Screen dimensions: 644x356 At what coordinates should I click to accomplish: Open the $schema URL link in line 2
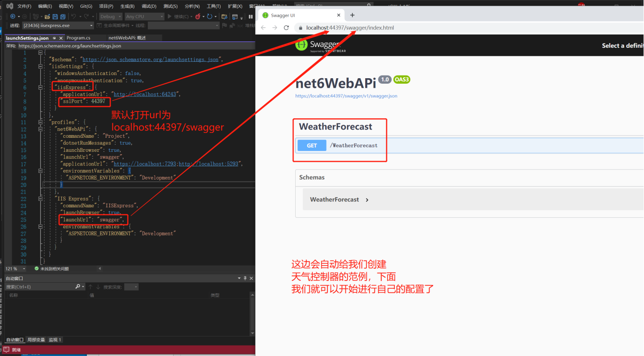pyautogui.click(x=150, y=59)
